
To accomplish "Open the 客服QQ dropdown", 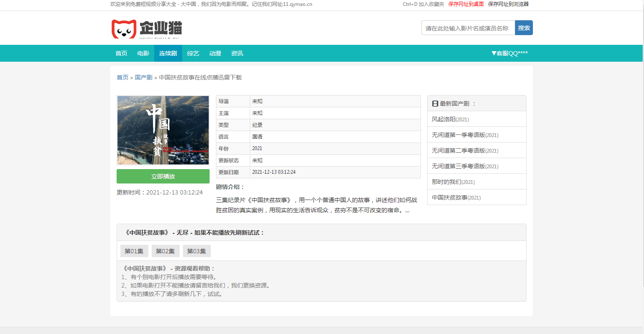I will click(509, 53).
